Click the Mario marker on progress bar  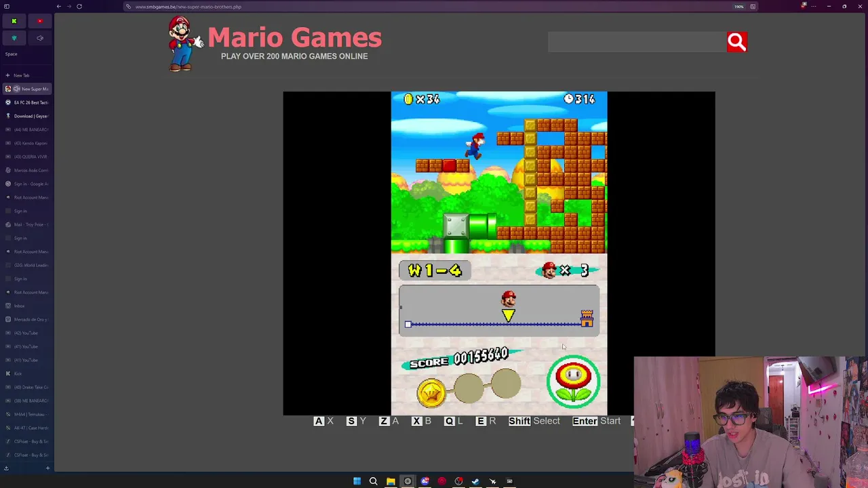tap(508, 306)
